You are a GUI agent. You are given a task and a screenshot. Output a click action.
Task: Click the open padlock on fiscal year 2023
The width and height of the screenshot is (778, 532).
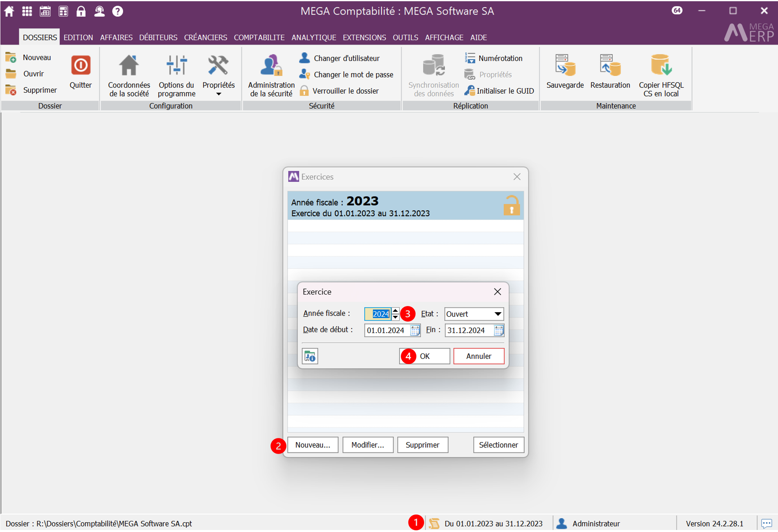[x=511, y=206]
